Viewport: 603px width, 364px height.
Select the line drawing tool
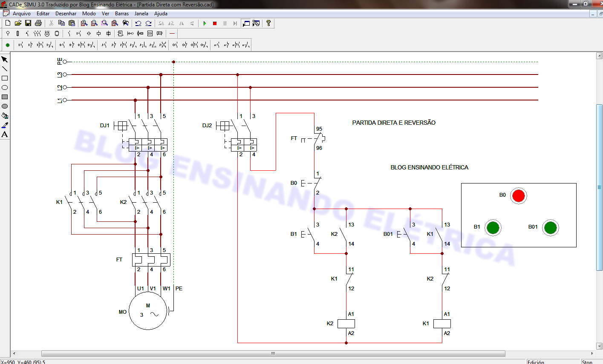[x=5, y=69]
